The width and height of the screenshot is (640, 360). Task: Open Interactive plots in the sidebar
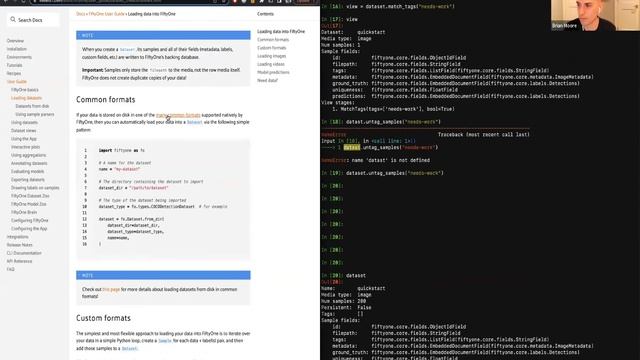click(x=26, y=147)
